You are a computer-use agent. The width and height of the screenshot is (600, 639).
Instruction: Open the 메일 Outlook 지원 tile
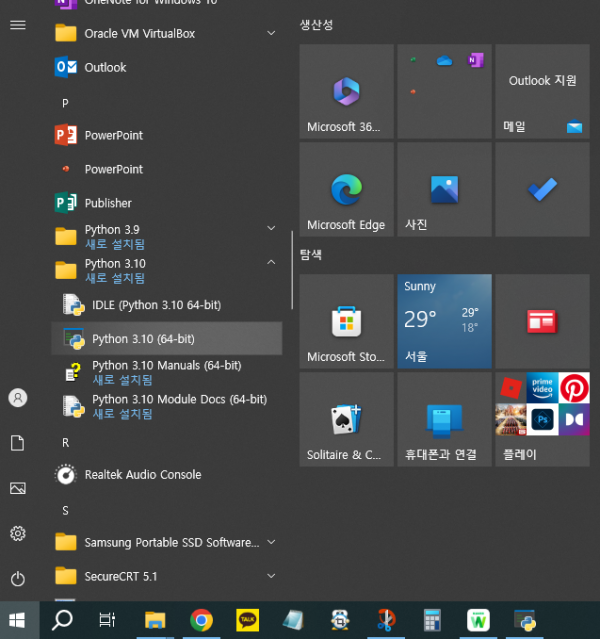[542, 91]
